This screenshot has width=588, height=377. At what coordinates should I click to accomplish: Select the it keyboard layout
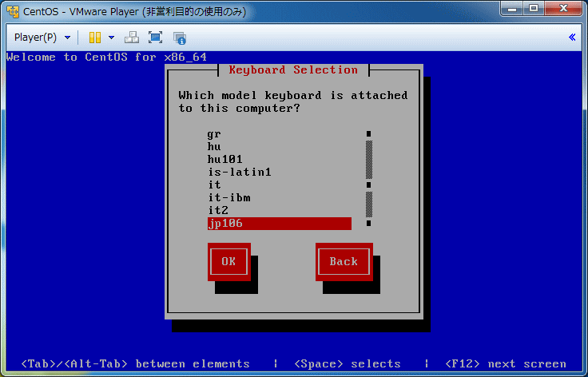pos(214,185)
